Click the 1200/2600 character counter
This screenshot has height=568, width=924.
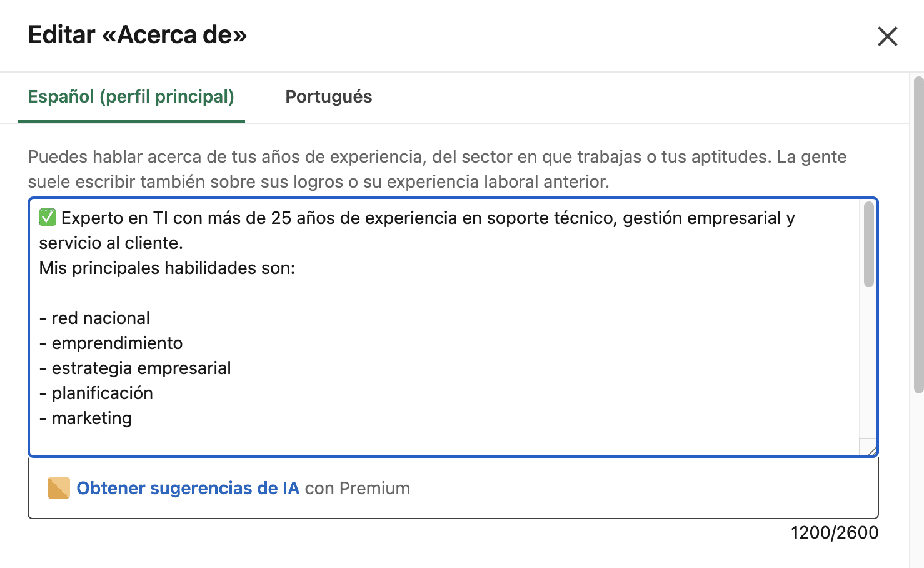tap(834, 533)
